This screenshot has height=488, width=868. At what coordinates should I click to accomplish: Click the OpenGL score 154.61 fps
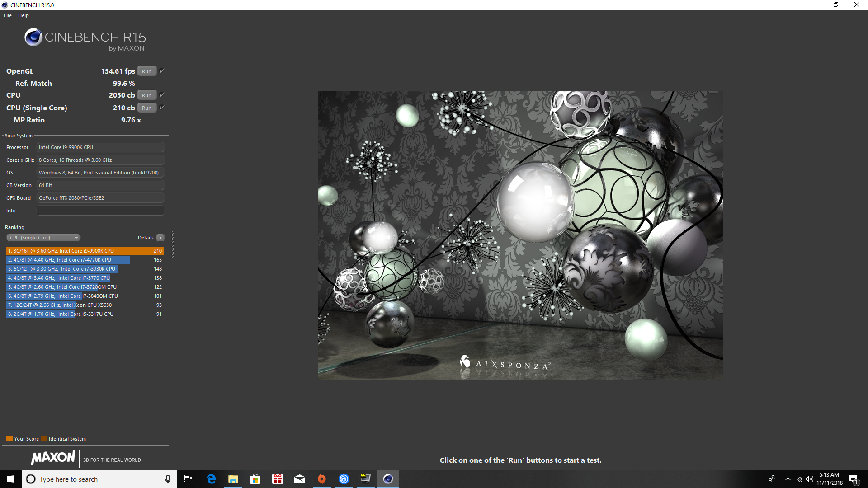(x=118, y=71)
